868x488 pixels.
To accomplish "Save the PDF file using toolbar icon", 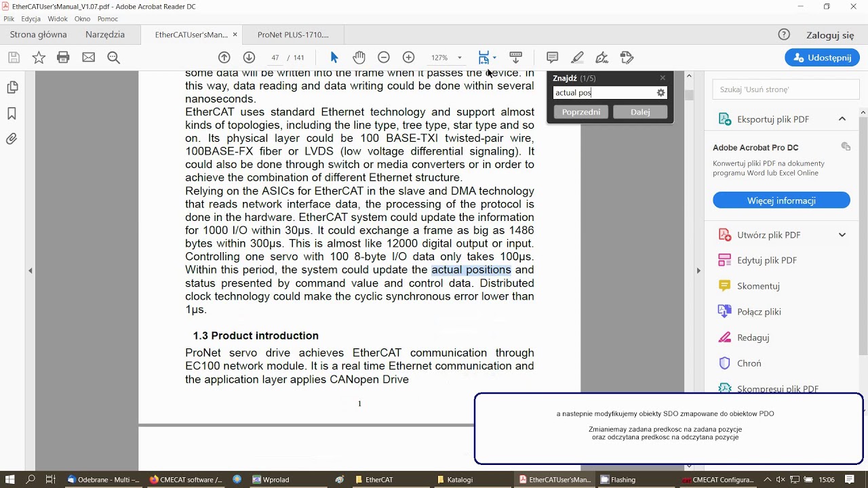I will 14,58.
